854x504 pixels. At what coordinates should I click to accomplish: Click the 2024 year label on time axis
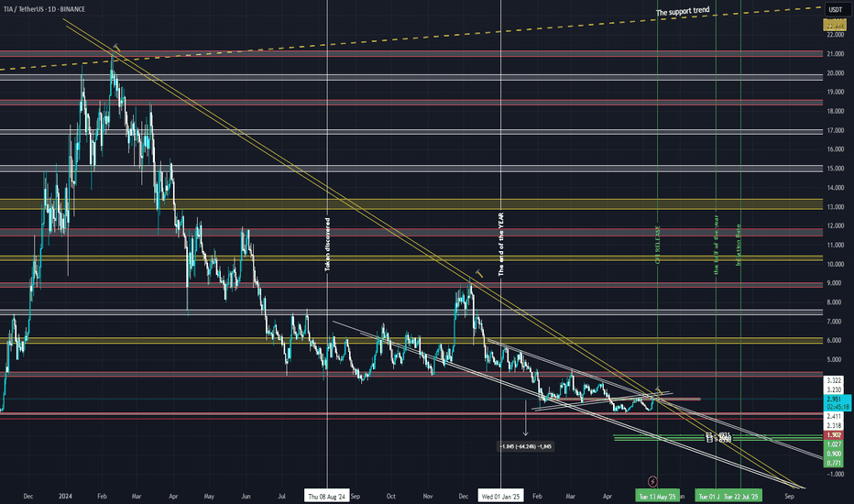tap(65, 496)
